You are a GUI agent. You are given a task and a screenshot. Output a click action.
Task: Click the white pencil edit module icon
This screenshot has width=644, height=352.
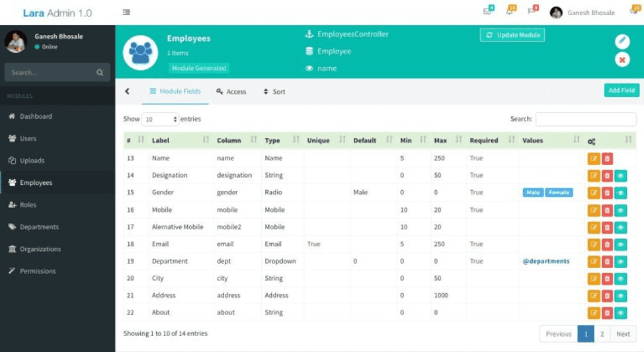(x=622, y=41)
